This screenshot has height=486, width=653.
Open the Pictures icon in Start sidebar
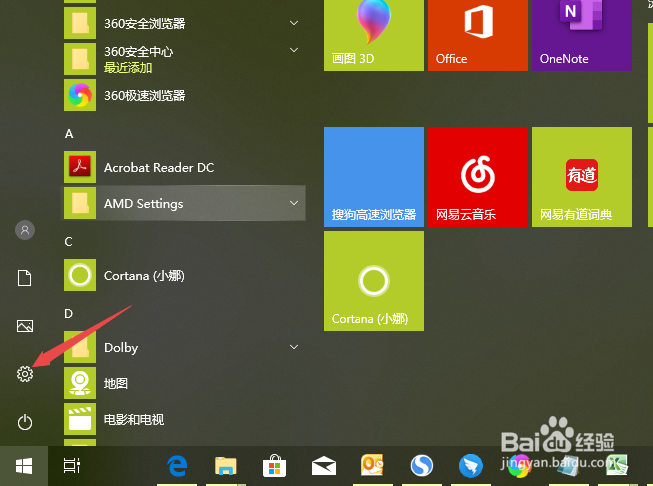[25, 326]
